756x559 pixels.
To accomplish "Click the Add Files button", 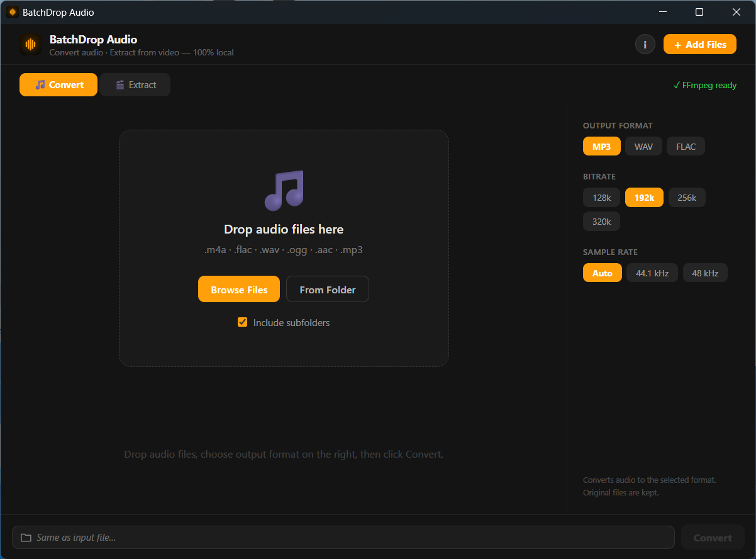I will coord(700,45).
